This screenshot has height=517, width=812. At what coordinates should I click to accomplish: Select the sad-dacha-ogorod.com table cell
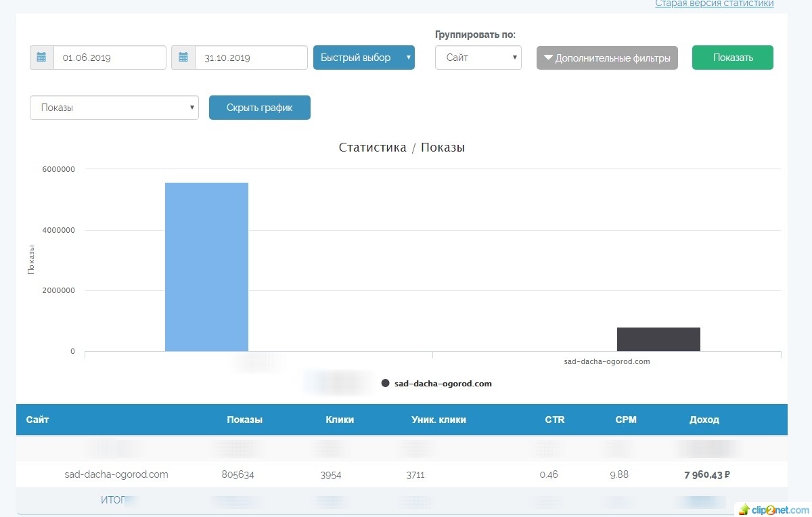coord(116,474)
